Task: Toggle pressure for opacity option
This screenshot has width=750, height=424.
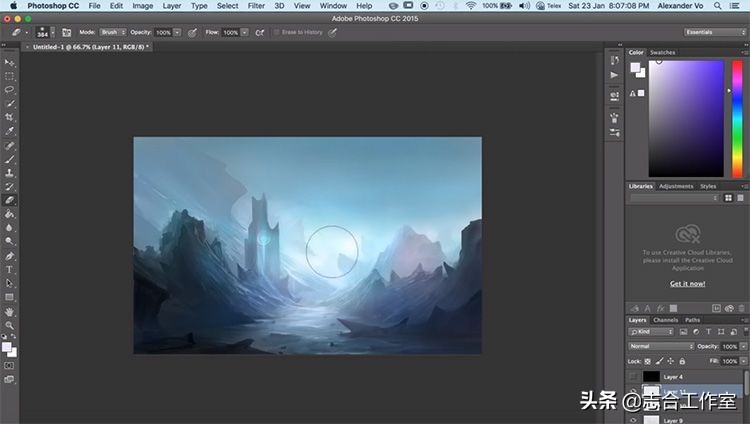Action: [x=192, y=33]
